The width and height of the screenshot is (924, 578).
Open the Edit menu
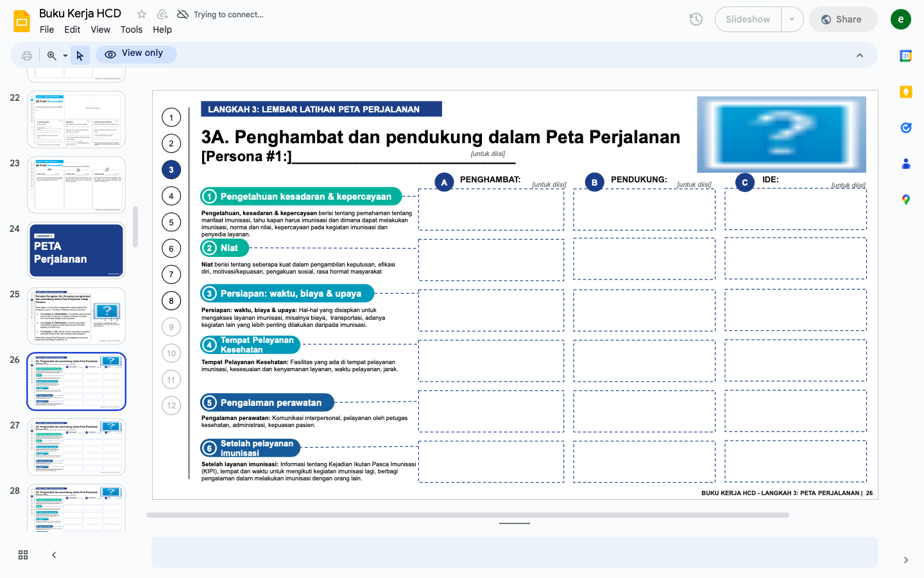point(73,30)
